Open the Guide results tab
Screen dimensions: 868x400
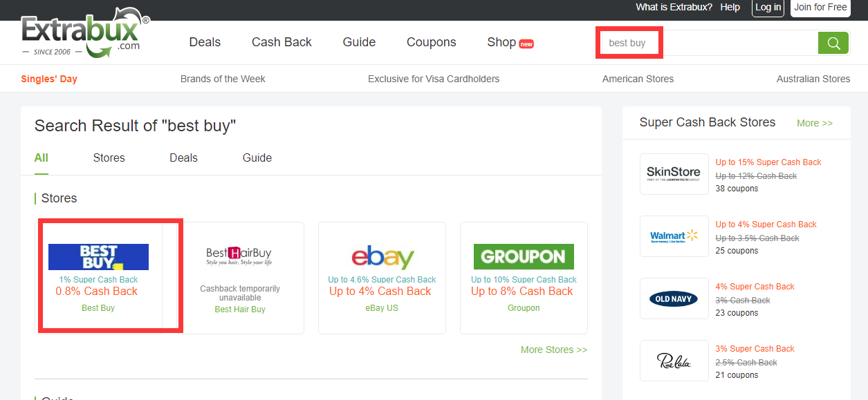click(257, 158)
